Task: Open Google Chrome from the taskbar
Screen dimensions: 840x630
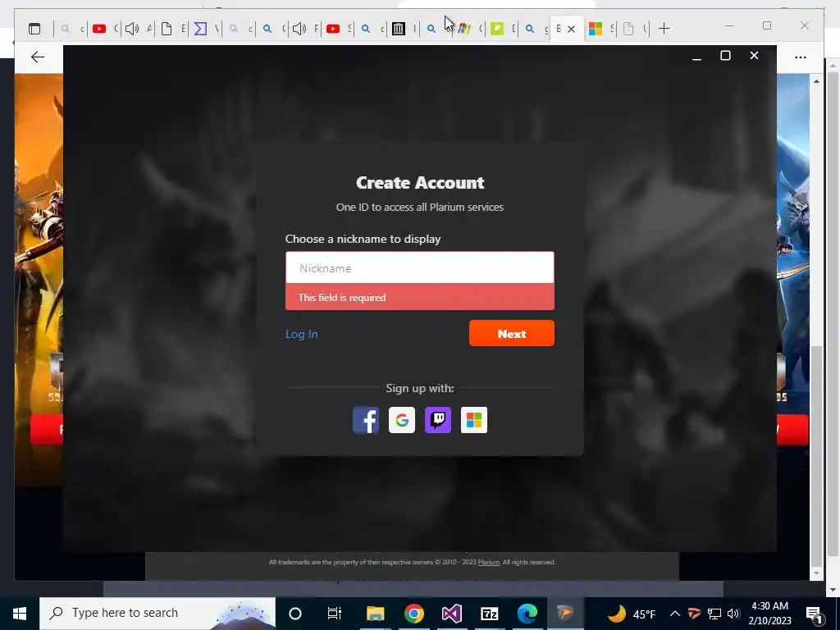Action: point(413,614)
